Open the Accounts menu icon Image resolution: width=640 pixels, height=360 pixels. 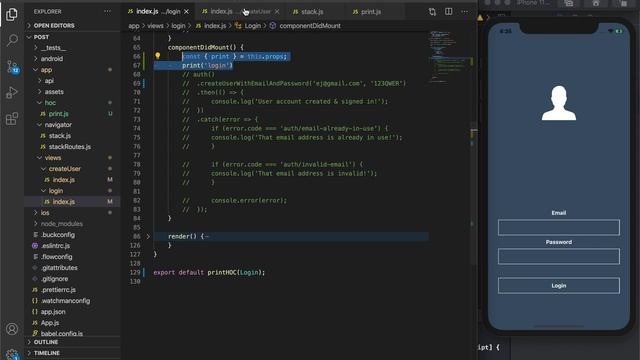point(12,329)
